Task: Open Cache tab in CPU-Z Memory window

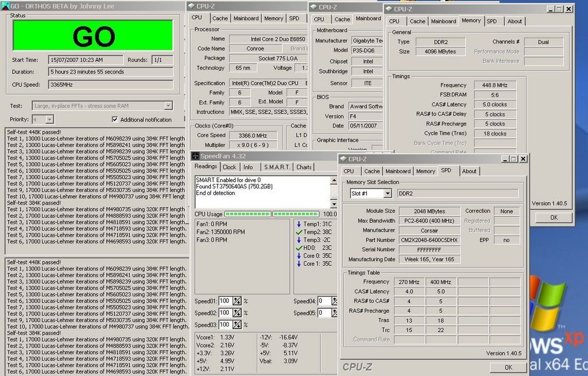Action: point(417,21)
